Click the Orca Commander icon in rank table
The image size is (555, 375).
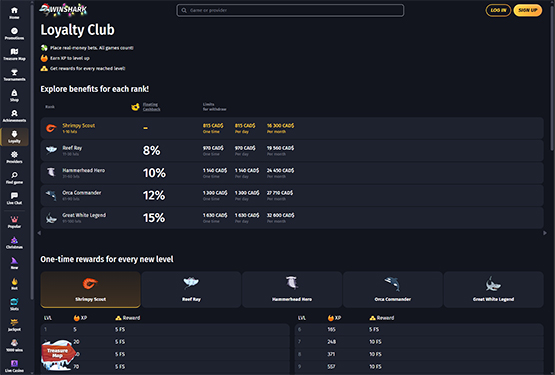pyautogui.click(x=51, y=195)
